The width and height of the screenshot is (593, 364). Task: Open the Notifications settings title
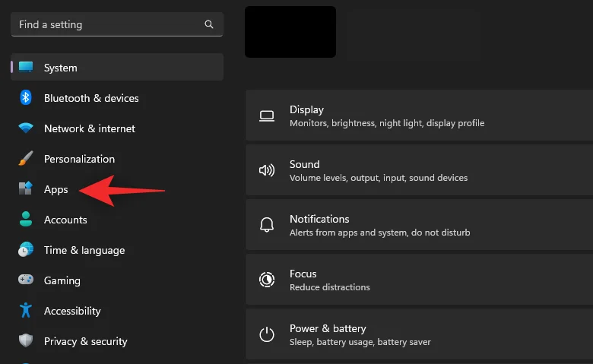pyautogui.click(x=319, y=219)
